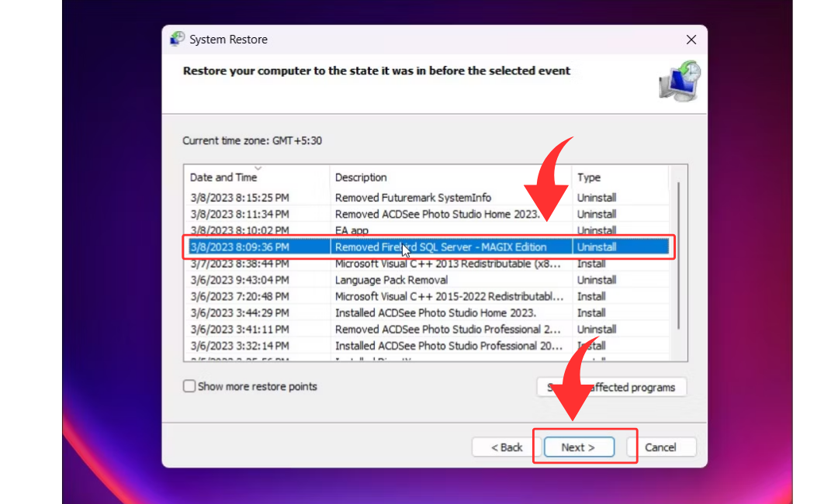Close the System Restore dialog

click(691, 40)
